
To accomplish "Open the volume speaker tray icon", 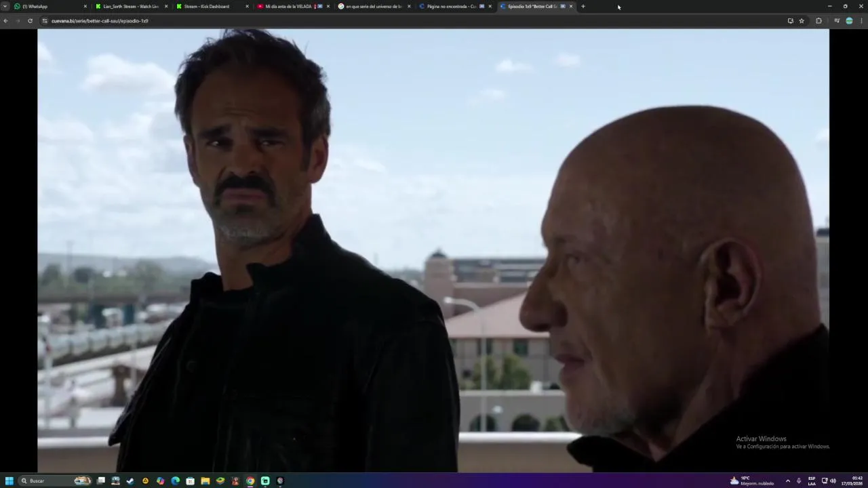I will point(833,481).
